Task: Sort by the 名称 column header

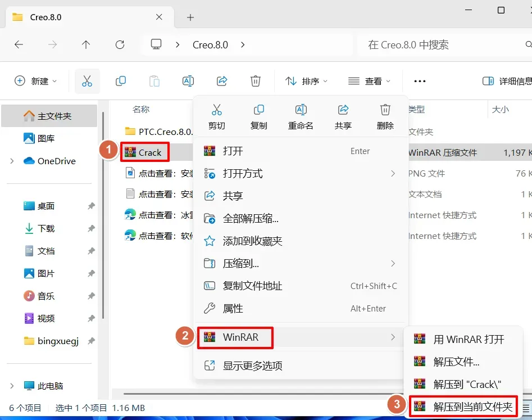Action: click(141, 109)
